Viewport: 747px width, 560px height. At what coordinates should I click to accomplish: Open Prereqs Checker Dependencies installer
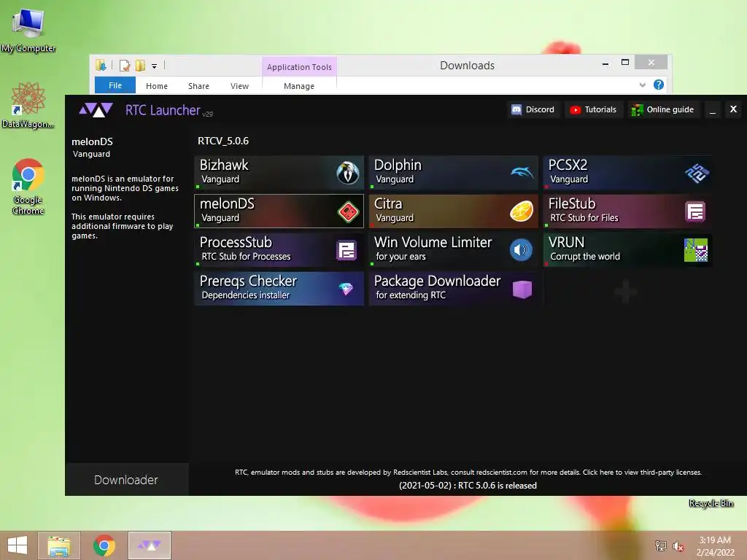coord(279,289)
